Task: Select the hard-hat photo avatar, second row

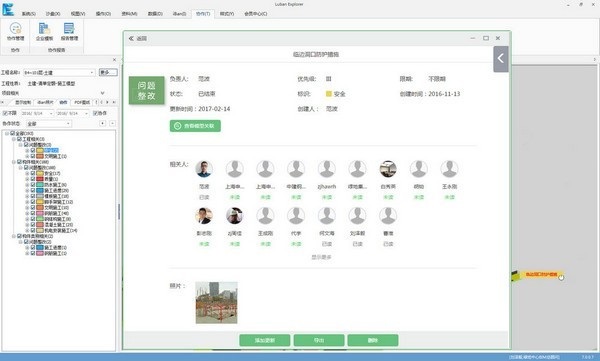Action: click(x=235, y=216)
